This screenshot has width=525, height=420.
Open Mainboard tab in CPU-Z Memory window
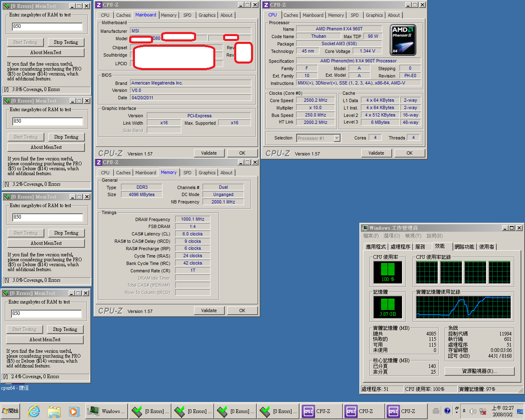[146, 173]
